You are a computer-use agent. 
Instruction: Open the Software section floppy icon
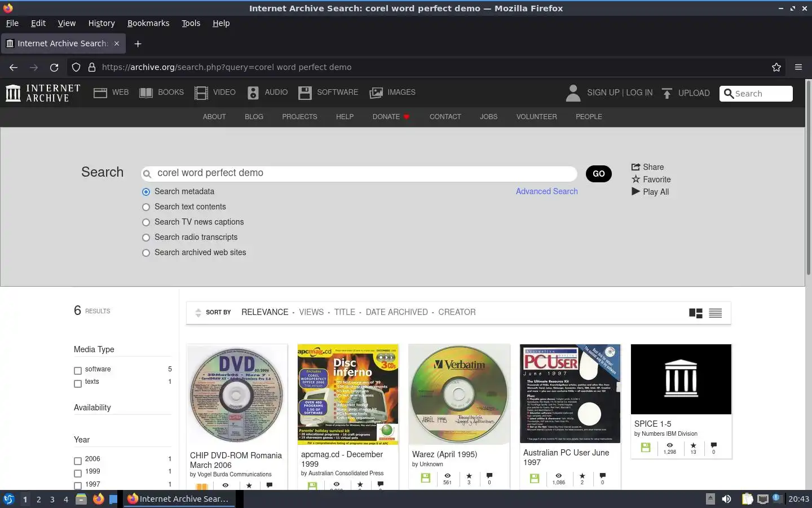tap(305, 93)
